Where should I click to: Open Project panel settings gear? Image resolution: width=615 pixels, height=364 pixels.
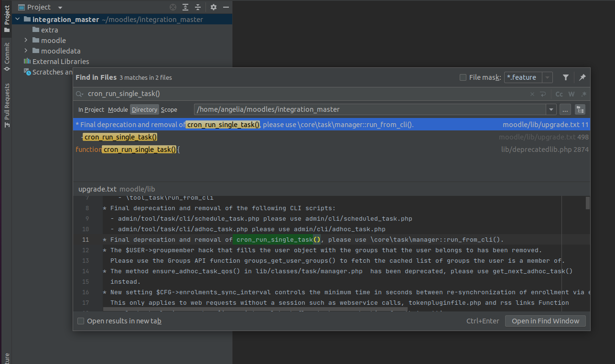214,7
